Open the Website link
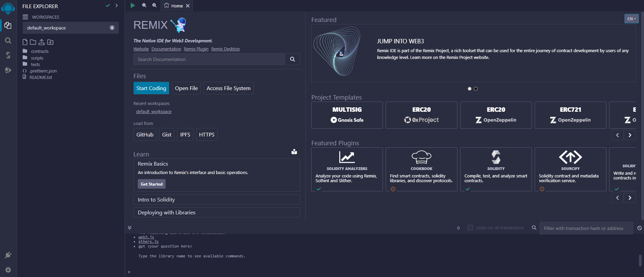 pos(141,49)
